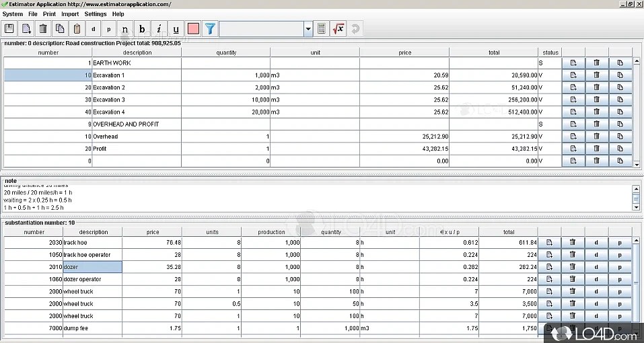Click the 'status' column header
This screenshot has height=343, width=644.
(550, 52)
